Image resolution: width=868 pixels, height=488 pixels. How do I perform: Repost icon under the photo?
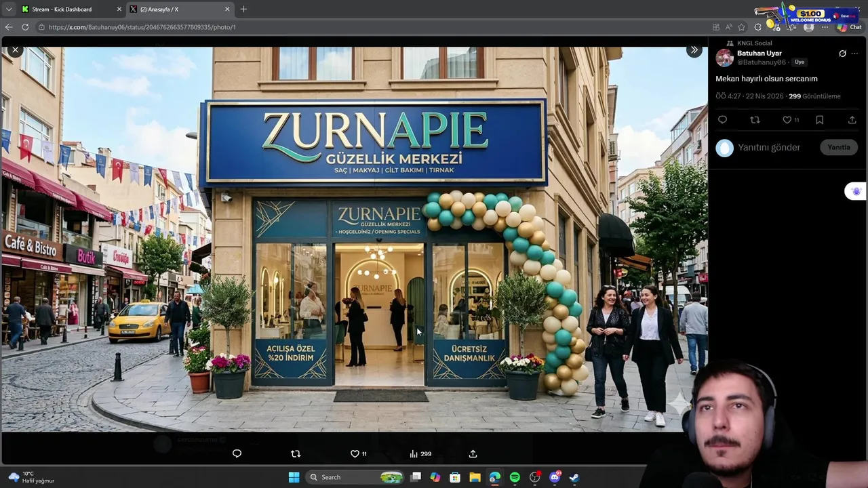295,453
